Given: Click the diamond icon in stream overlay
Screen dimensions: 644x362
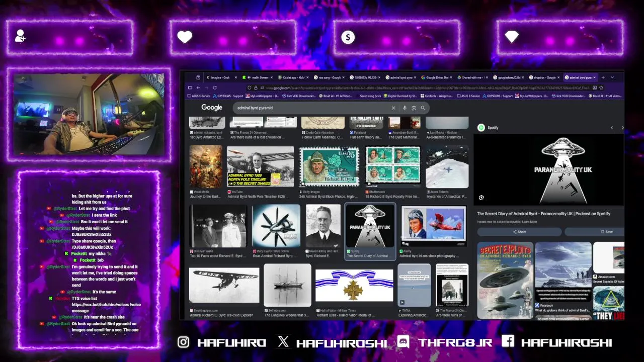Looking at the screenshot, I should [512, 37].
